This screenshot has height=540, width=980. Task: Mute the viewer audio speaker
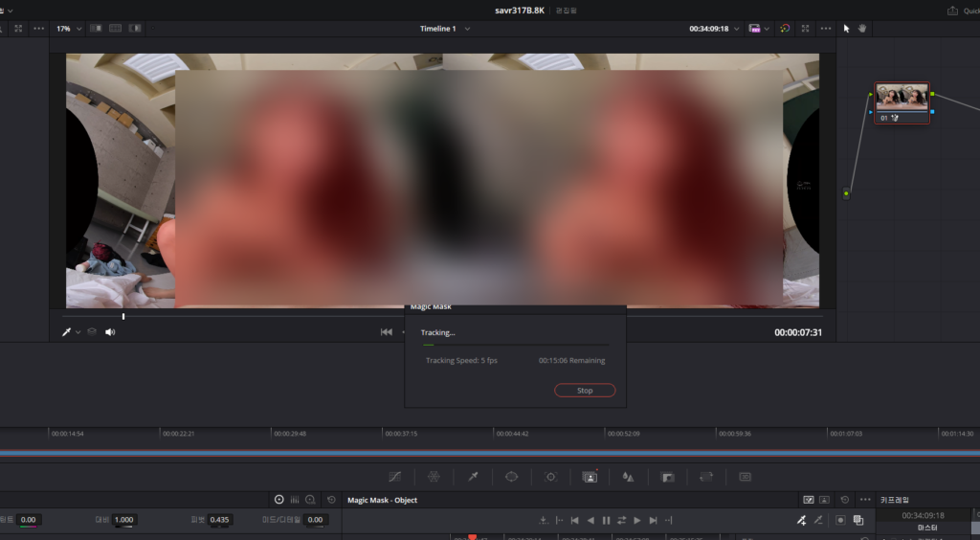(110, 332)
